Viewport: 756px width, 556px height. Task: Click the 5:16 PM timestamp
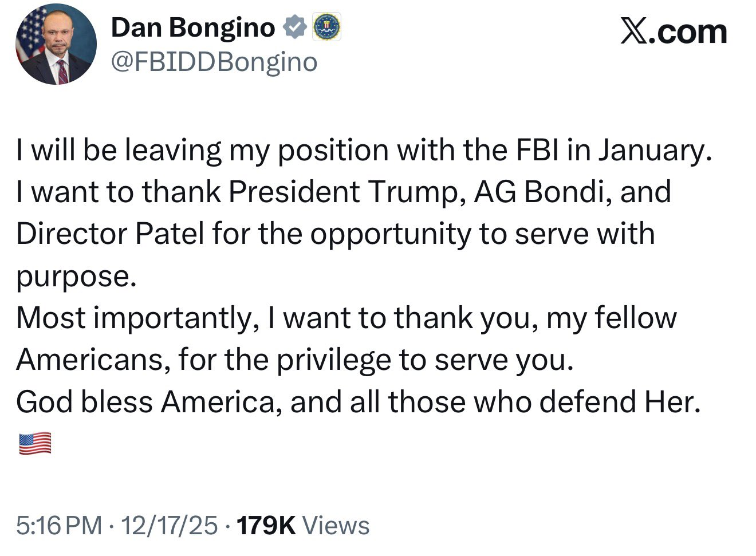click(59, 525)
